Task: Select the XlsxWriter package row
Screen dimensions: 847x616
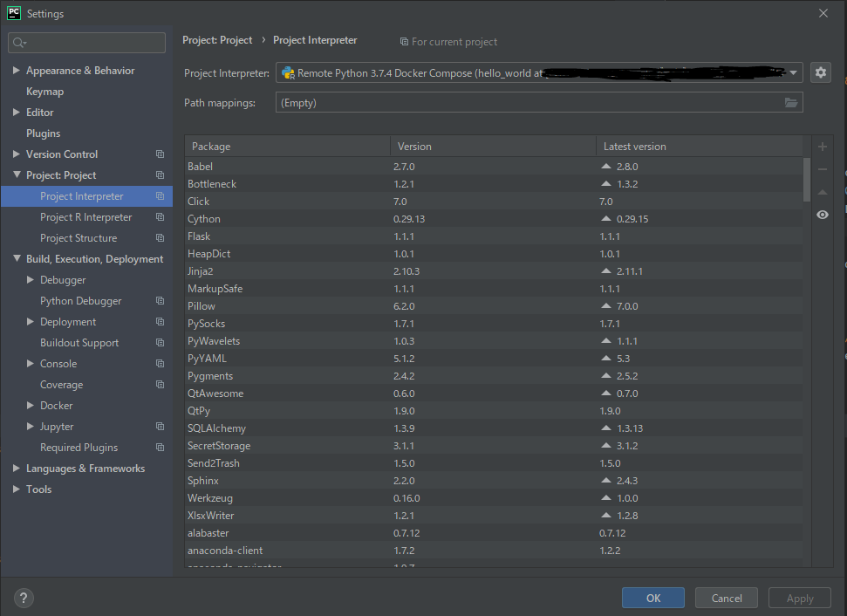Action: [494, 515]
